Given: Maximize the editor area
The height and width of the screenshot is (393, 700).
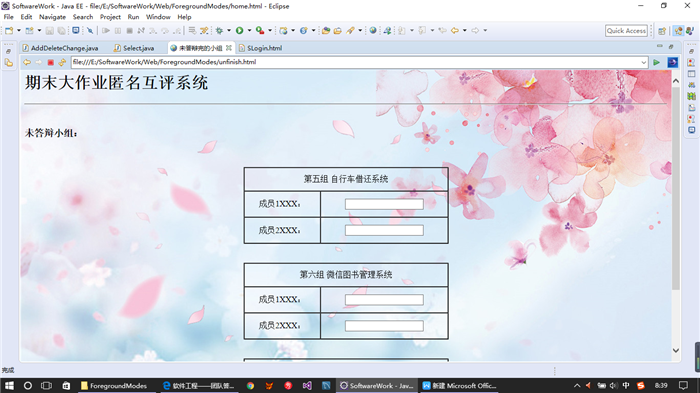Looking at the screenshot, I should pyautogui.click(x=671, y=46).
